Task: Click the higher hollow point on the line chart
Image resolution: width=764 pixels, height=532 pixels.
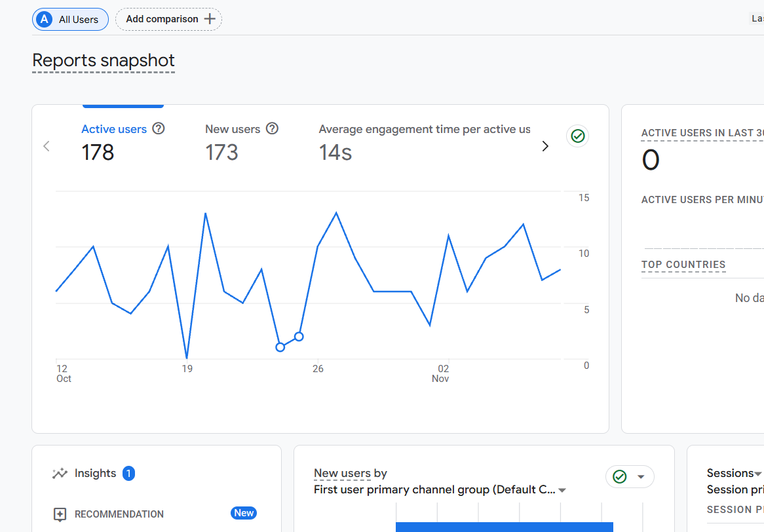Action: pyautogui.click(x=299, y=337)
